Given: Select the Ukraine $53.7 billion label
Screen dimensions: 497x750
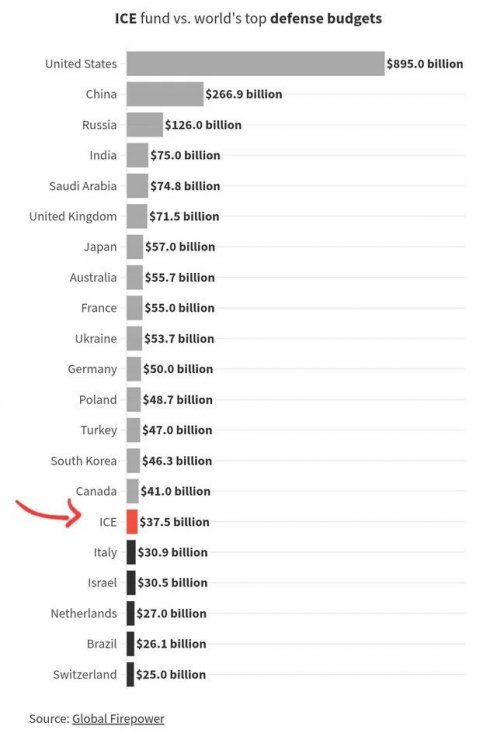Looking at the screenshot, I should [x=179, y=338].
